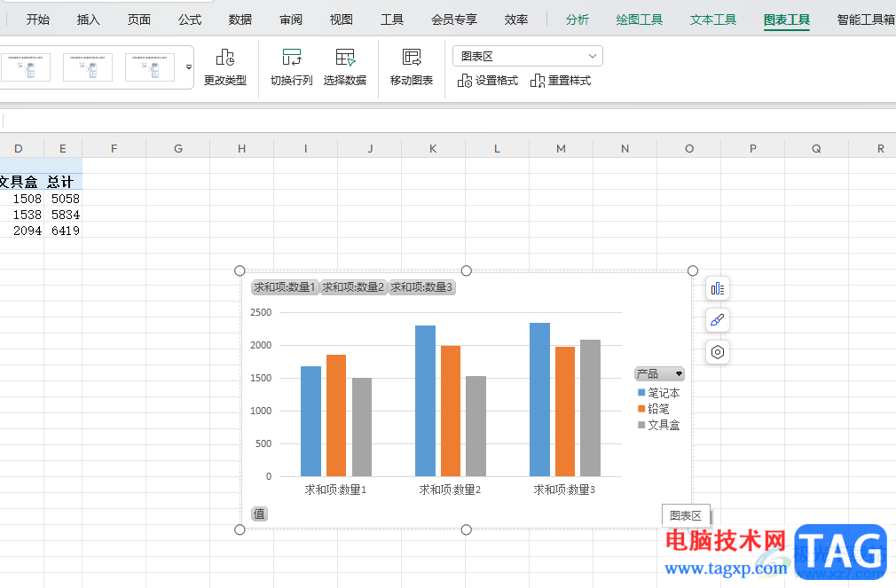
Task: Click the 求和项:数量1 field button
Action: (285, 286)
